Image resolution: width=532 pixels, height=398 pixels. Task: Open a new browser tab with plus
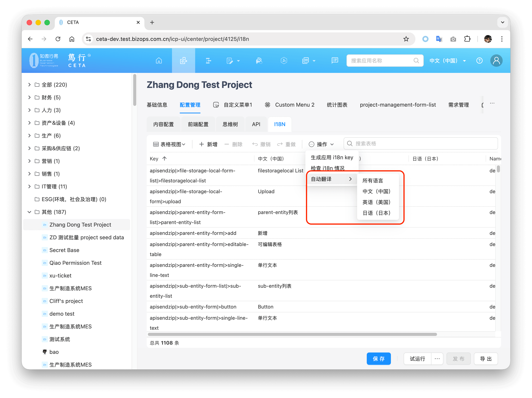click(152, 22)
